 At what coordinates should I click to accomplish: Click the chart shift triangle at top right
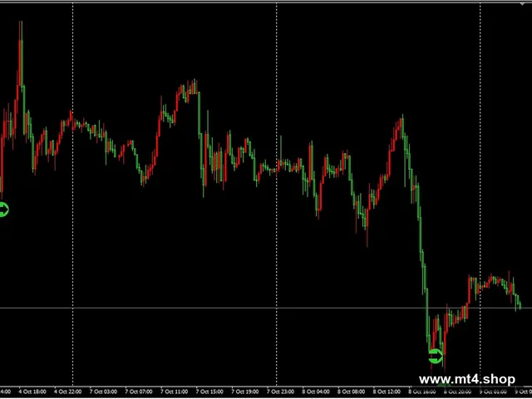(x=523, y=3)
